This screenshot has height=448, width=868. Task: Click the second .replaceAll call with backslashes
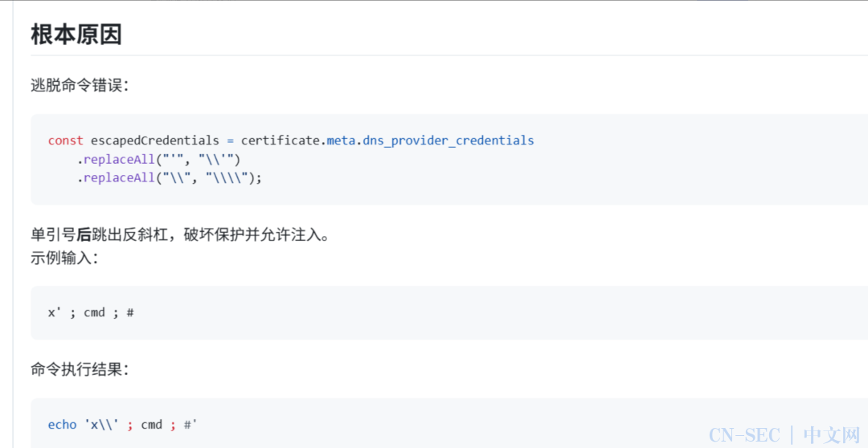coord(169,179)
